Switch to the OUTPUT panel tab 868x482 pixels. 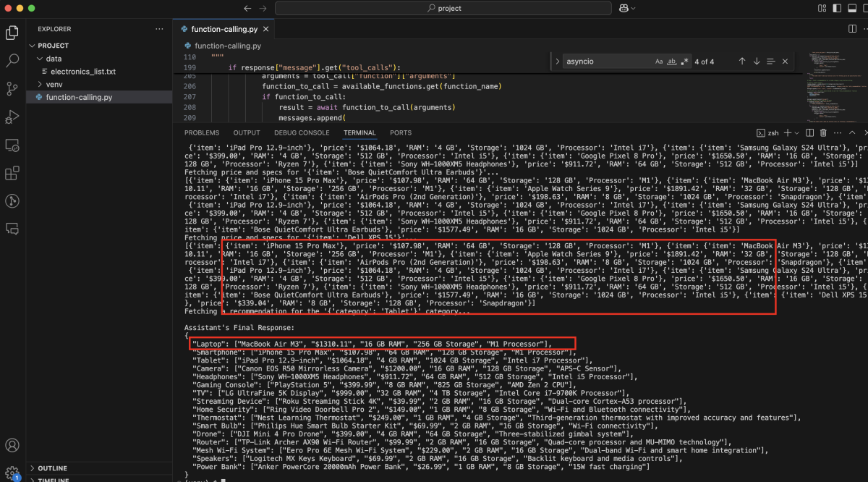(247, 132)
